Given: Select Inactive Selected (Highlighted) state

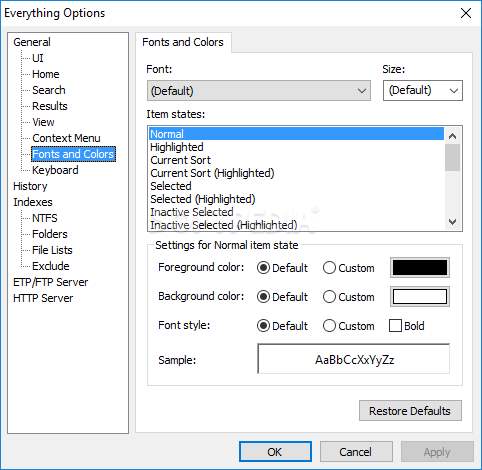Looking at the screenshot, I should (296, 225).
